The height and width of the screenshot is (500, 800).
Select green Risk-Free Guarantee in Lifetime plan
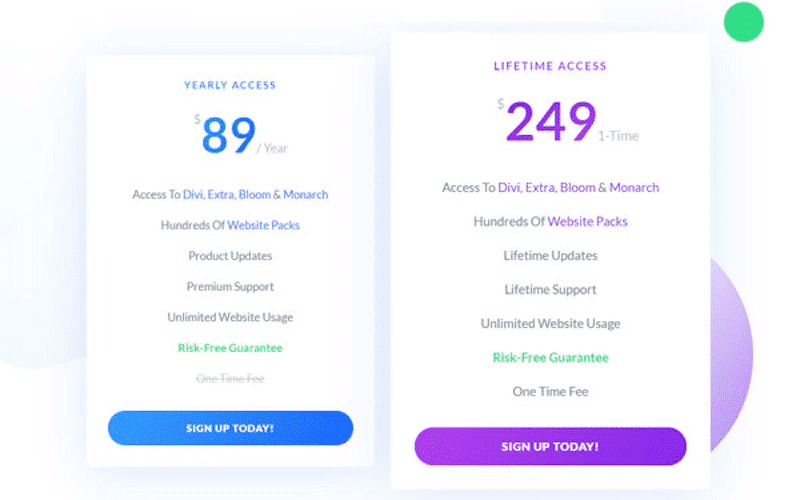551,358
